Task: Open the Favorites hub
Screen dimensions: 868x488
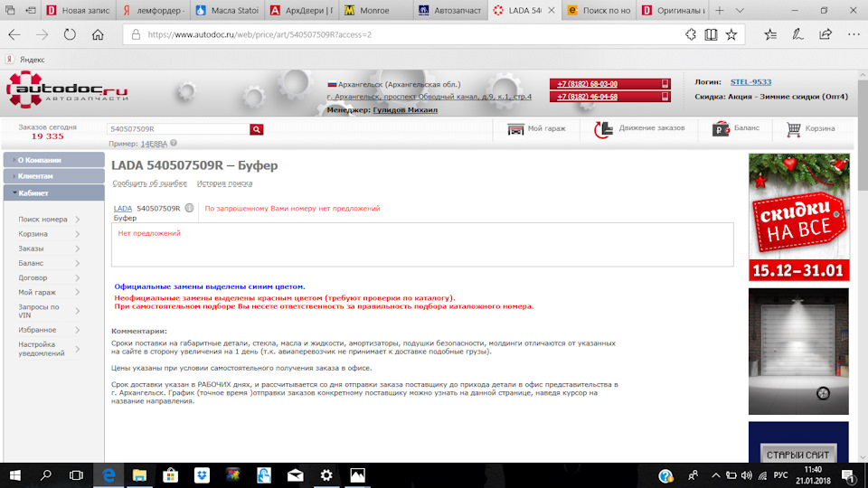Action: (770, 35)
